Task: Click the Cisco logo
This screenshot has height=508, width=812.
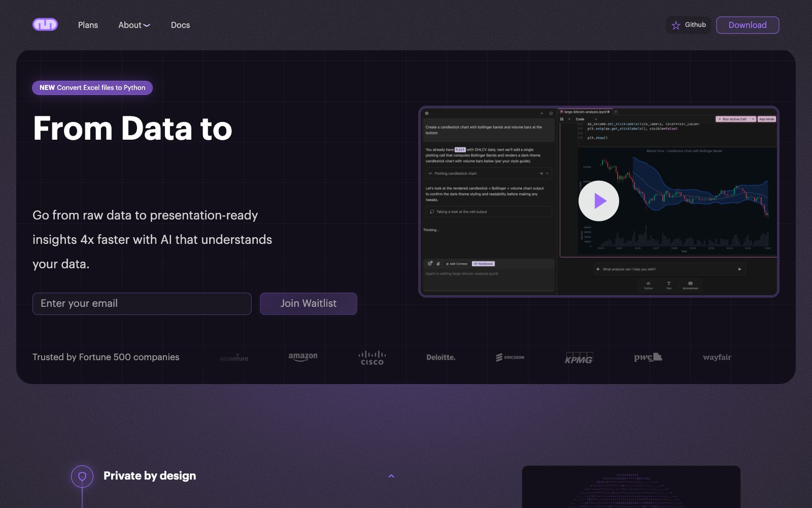Action: pos(372,358)
